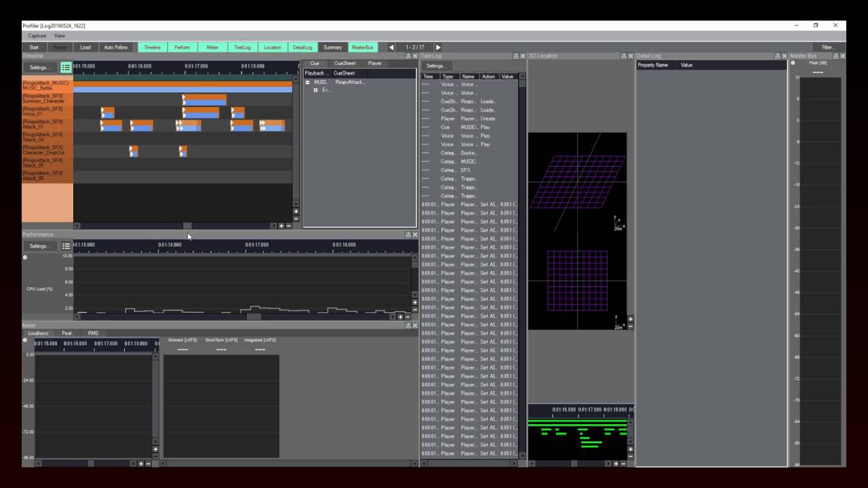
Task: Collapse the MUSI... tree node
Action: [308, 82]
